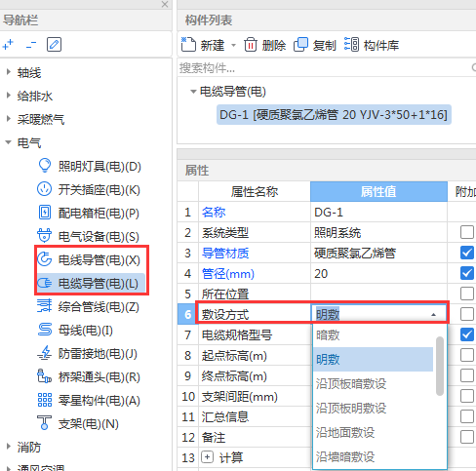Screen dimensions: 476x471
Task: Select the 桥架通头(电)(R) icon
Action: 44,376
